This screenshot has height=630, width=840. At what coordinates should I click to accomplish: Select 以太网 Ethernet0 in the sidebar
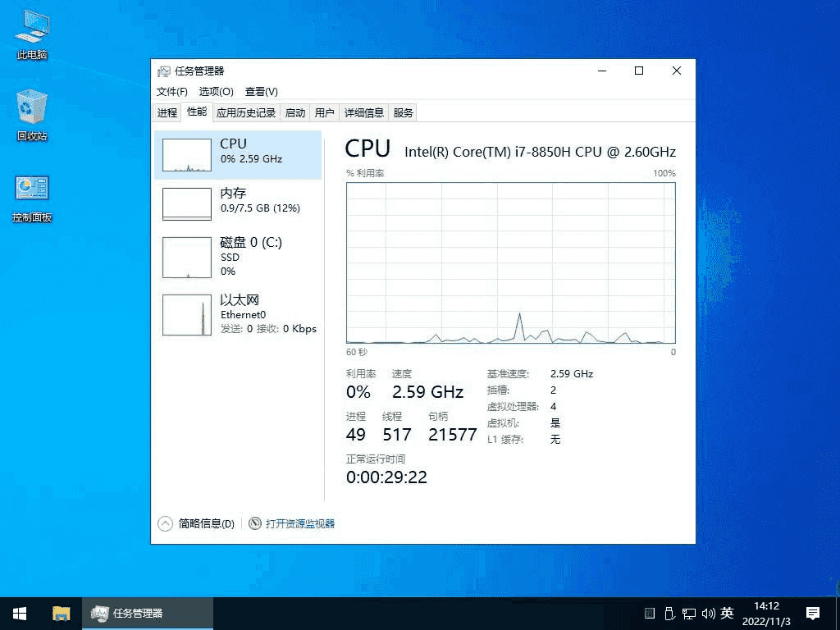point(238,313)
